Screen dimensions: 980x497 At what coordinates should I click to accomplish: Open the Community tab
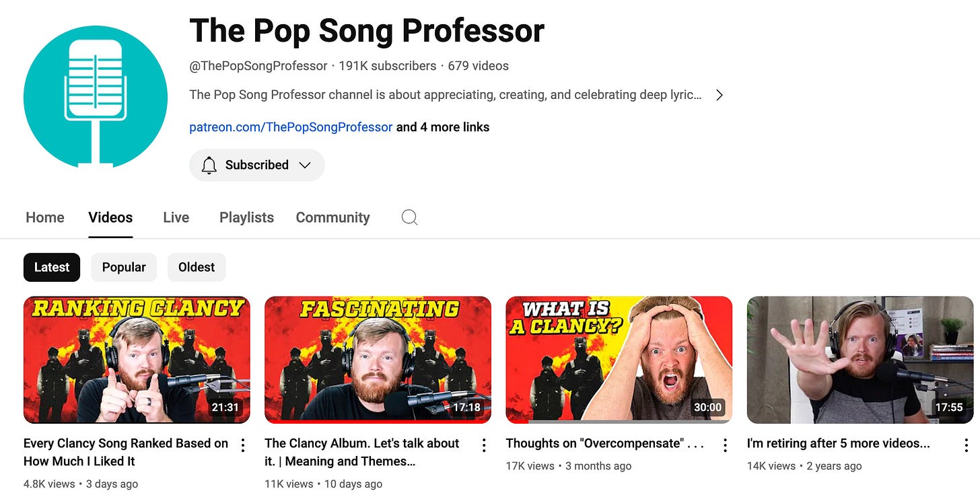pos(332,217)
